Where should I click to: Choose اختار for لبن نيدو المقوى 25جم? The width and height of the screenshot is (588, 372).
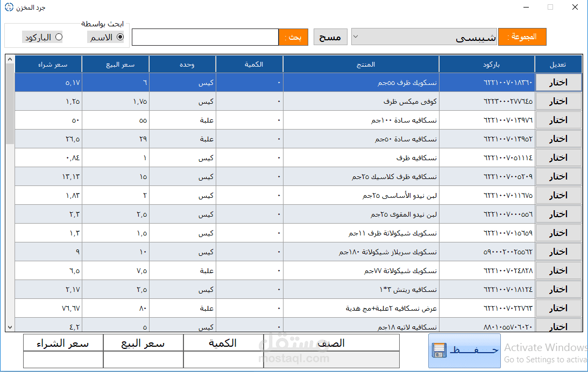click(x=558, y=214)
